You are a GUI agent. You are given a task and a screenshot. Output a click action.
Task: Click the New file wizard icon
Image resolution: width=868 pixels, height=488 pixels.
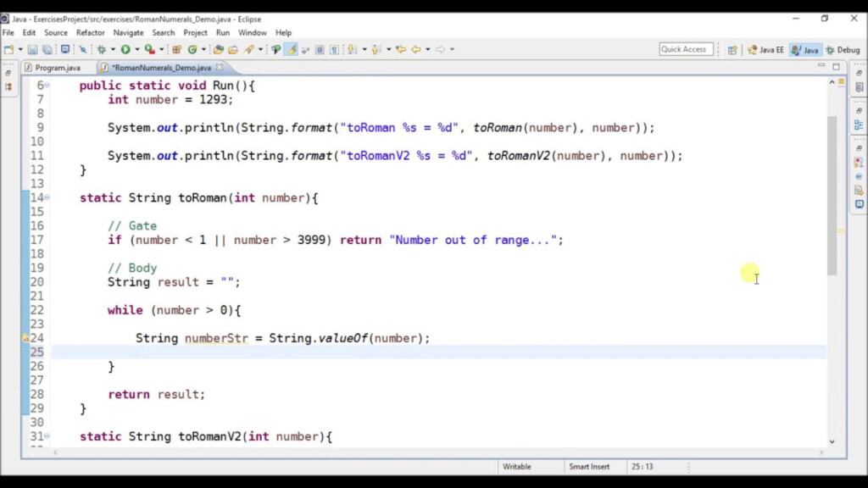tap(8, 50)
